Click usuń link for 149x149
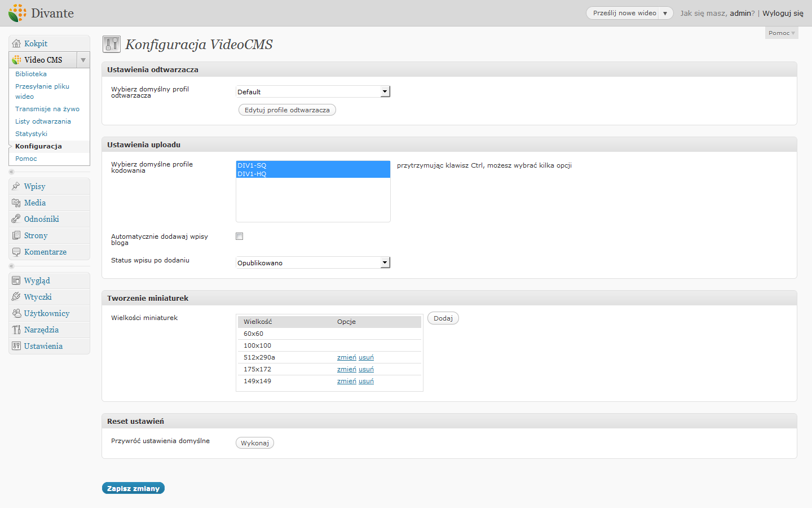Screen dimensions: 812x508 click(366, 381)
